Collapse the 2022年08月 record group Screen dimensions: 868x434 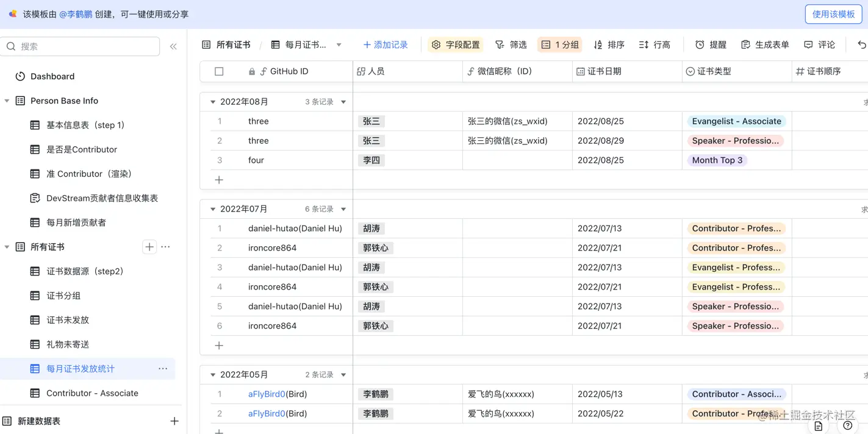point(212,102)
